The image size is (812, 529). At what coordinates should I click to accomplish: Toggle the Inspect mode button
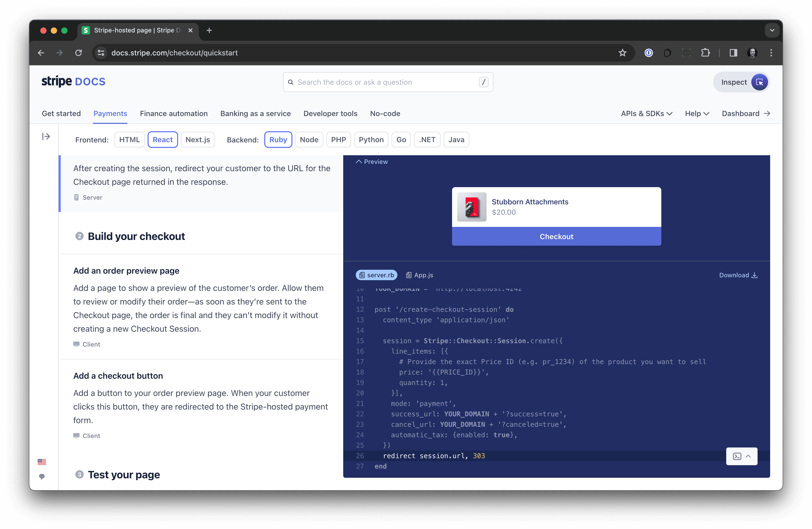click(x=741, y=82)
